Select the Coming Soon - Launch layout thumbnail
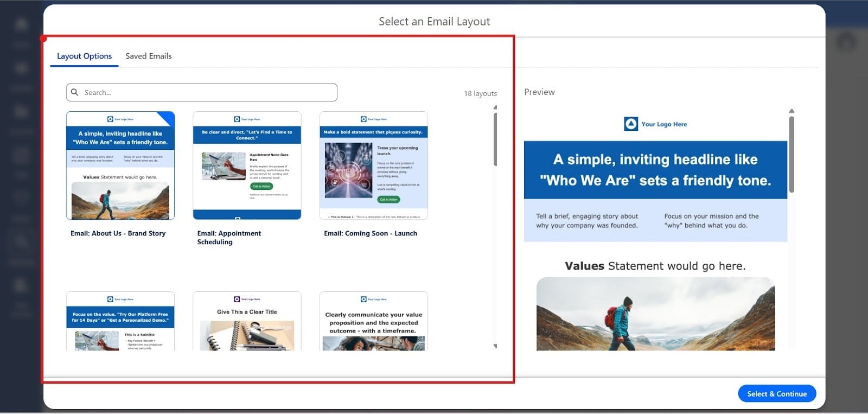This screenshot has height=414, width=868. [x=374, y=165]
